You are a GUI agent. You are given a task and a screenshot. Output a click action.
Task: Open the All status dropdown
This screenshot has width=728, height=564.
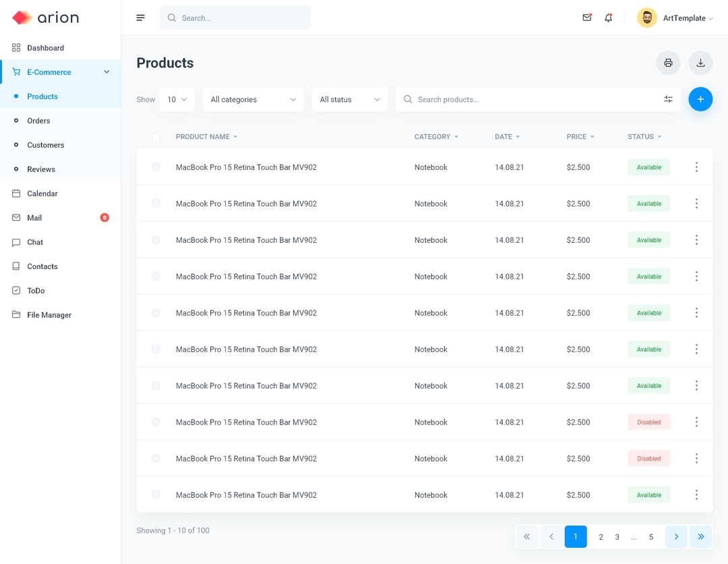click(350, 99)
